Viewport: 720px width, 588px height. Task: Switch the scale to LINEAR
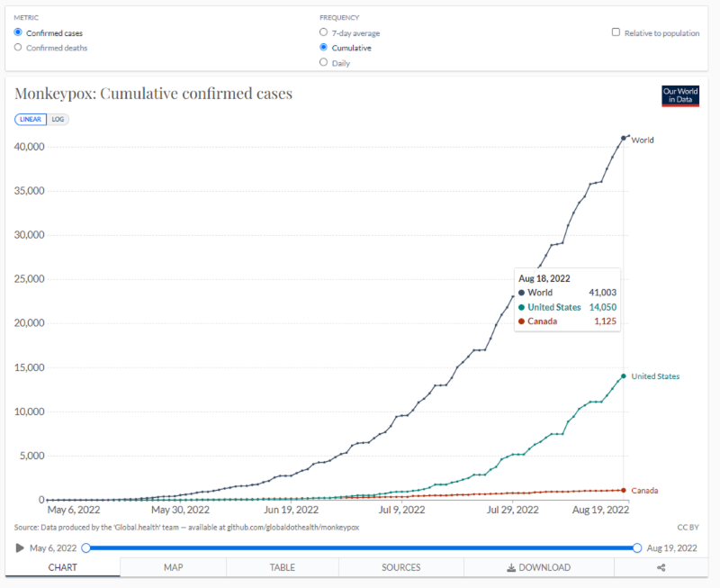pyautogui.click(x=31, y=120)
